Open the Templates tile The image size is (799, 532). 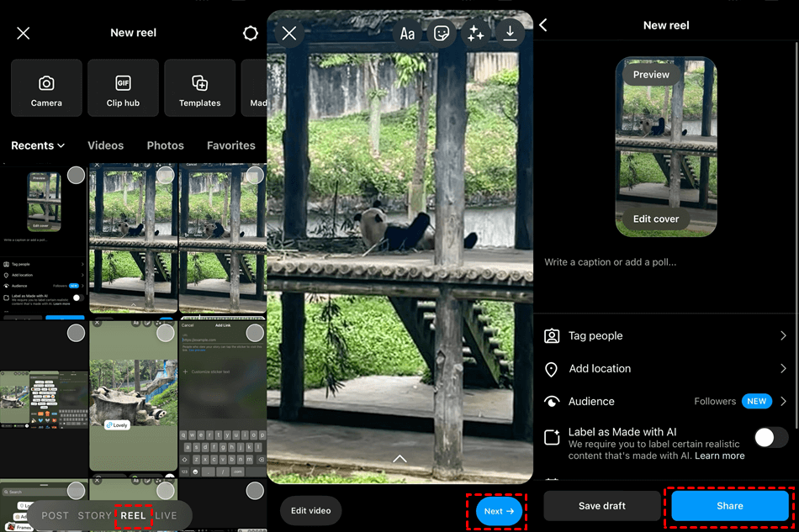(200, 88)
